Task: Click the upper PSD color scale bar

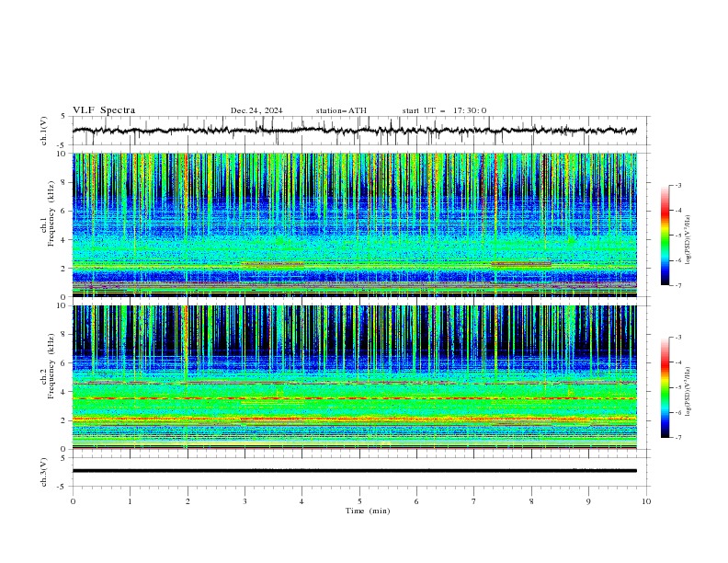Action: [665, 236]
